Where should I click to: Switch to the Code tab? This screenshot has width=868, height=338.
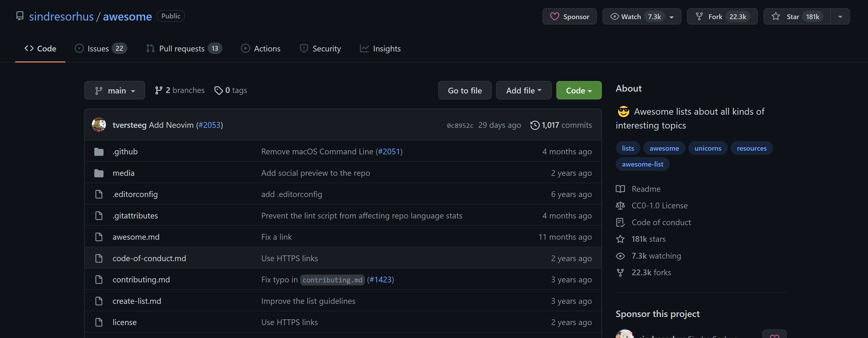tap(40, 48)
